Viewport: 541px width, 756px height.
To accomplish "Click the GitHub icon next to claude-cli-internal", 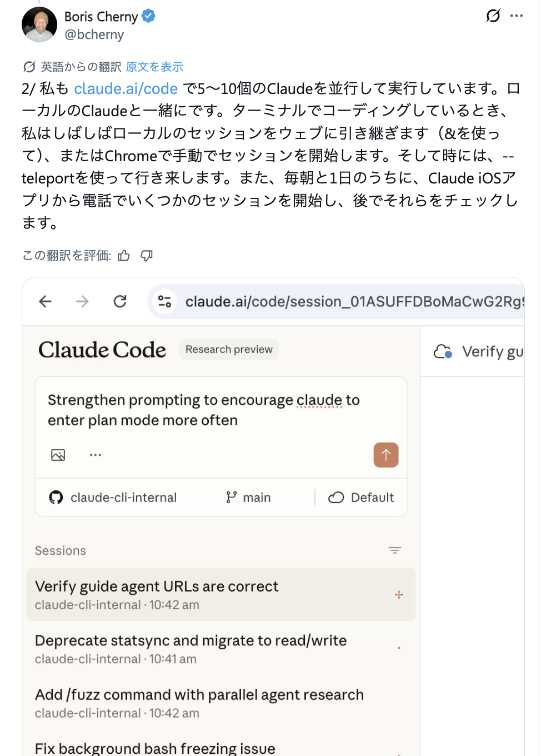I will [56, 497].
